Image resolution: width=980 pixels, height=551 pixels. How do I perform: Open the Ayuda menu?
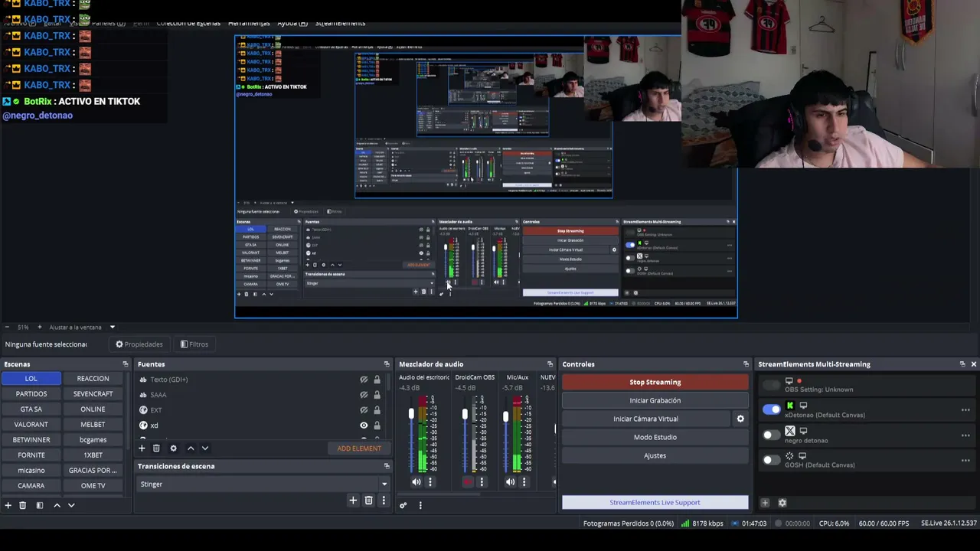pyautogui.click(x=292, y=23)
